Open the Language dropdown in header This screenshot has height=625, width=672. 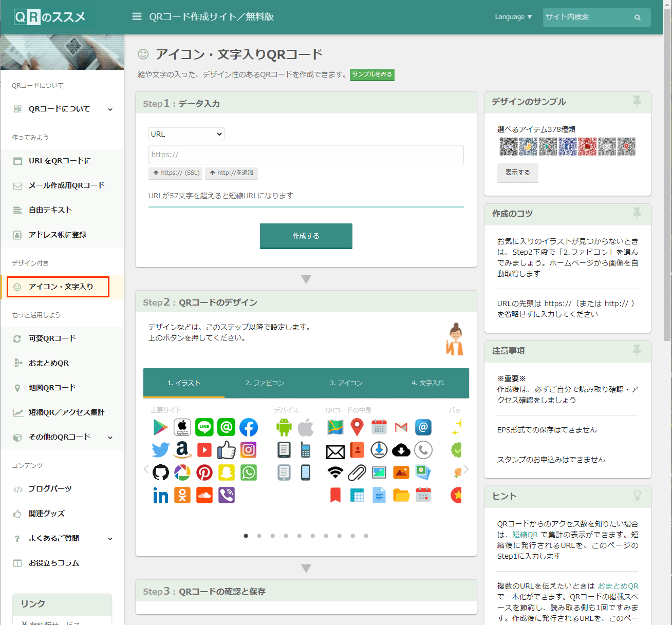513,17
